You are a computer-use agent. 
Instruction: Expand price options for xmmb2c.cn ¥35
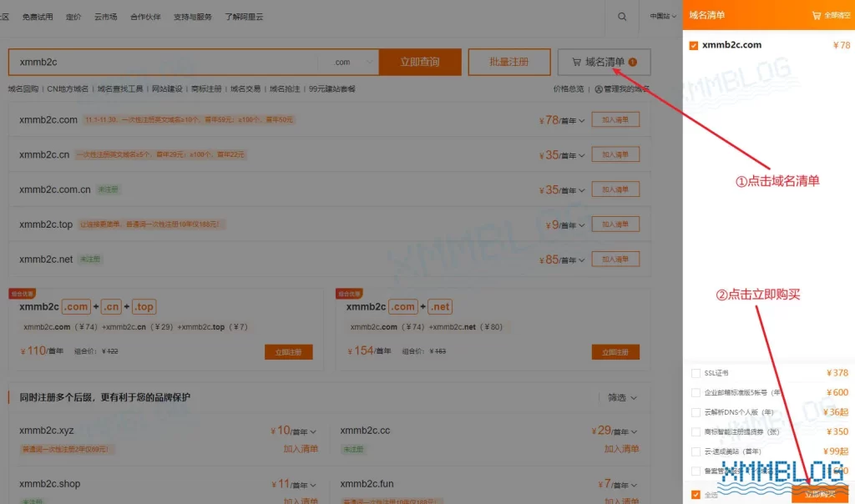pos(581,156)
